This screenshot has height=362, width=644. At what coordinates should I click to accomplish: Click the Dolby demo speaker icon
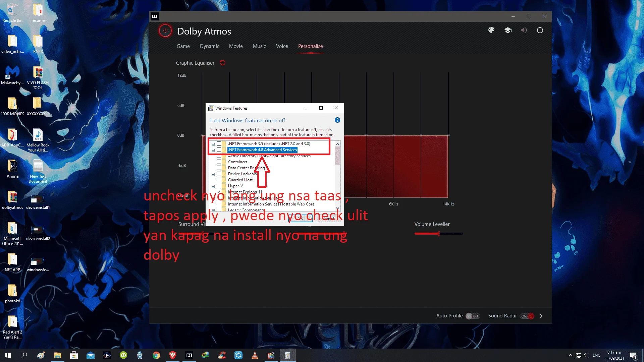pos(524,30)
